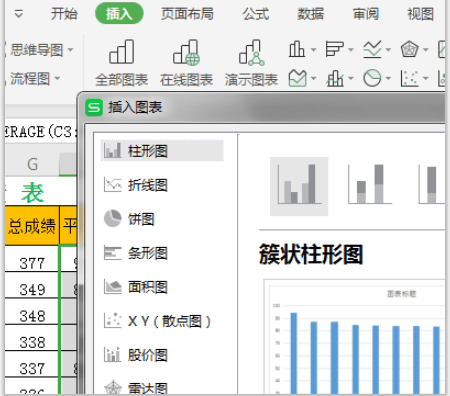The image size is (450, 396).
Task: Expand pie chart dropdown arrow in ribbon
Action: tap(388, 79)
